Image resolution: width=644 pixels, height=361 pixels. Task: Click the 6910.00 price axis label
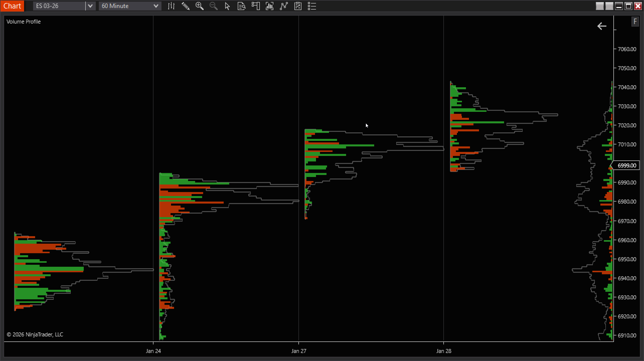[627, 335]
